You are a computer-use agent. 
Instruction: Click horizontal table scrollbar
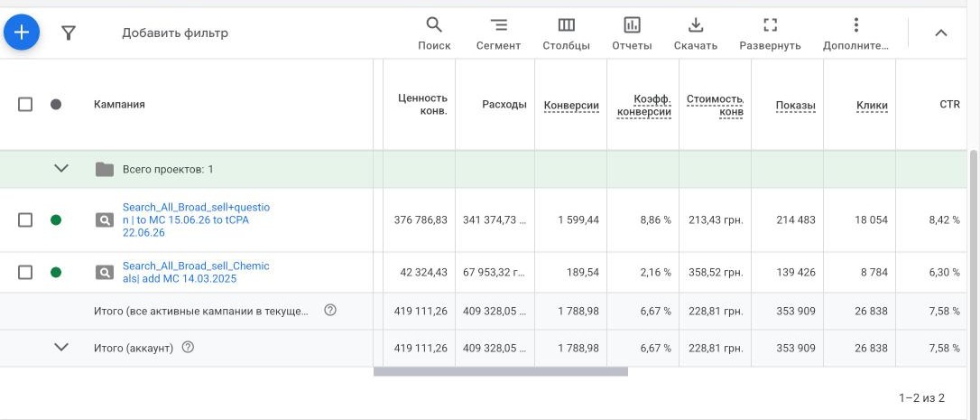pos(501,372)
